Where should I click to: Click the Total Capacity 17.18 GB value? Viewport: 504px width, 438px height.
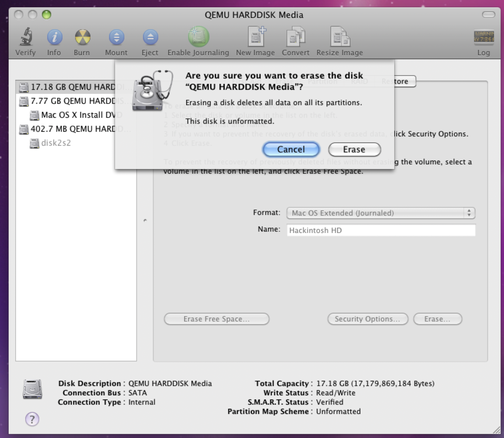coord(375,383)
